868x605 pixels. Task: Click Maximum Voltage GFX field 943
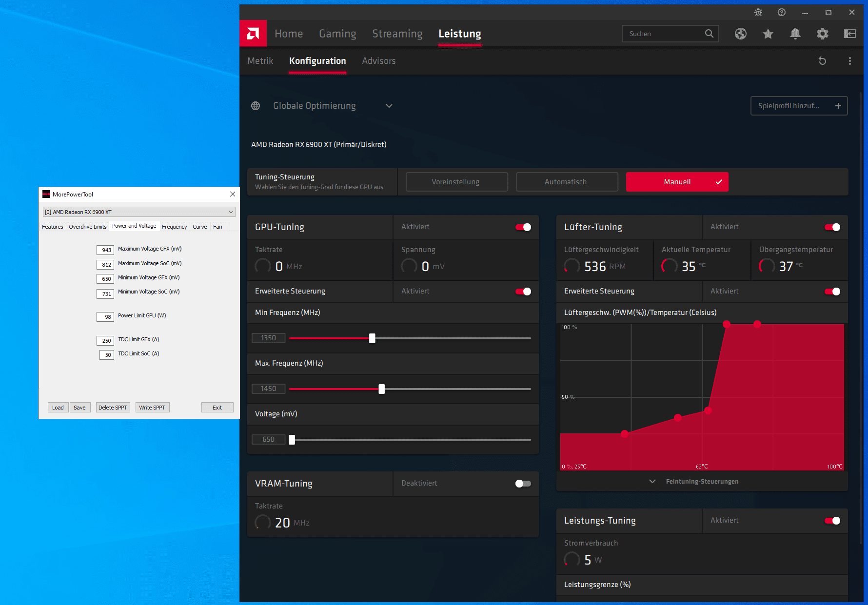coord(106,250)
